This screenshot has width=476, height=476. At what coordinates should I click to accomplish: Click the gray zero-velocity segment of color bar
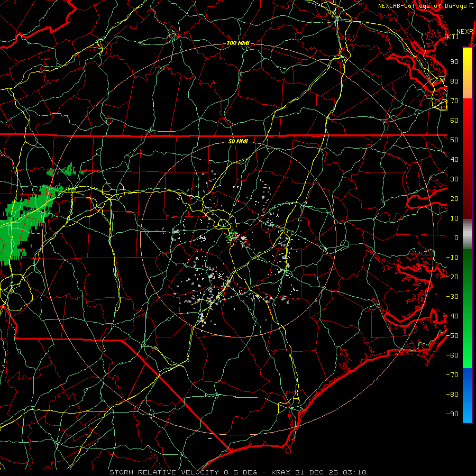(467, 234)
